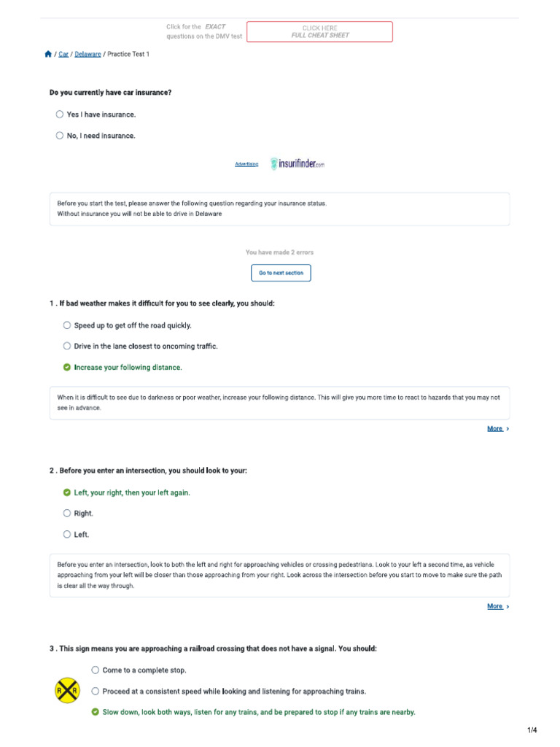Click the railroad crossing sign image
The height and width of the screenshot is (747, 560).
click(x=67, y=690)
